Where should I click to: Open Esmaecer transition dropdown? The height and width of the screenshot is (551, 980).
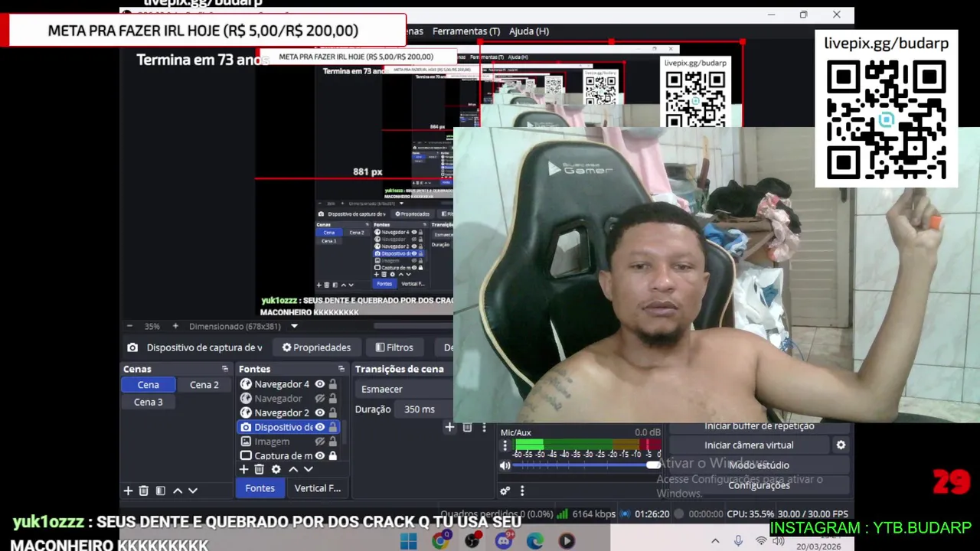point(404,389)
